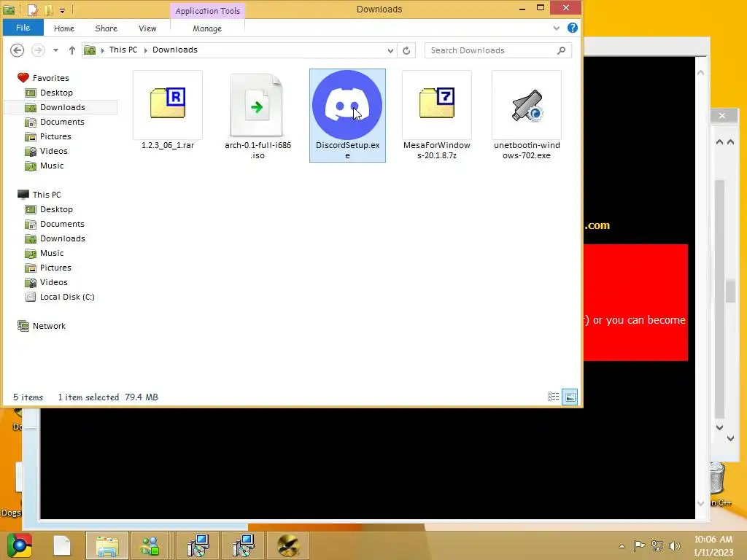
Task: Open Google Chrome from taskbar
Action: [19, 545]
